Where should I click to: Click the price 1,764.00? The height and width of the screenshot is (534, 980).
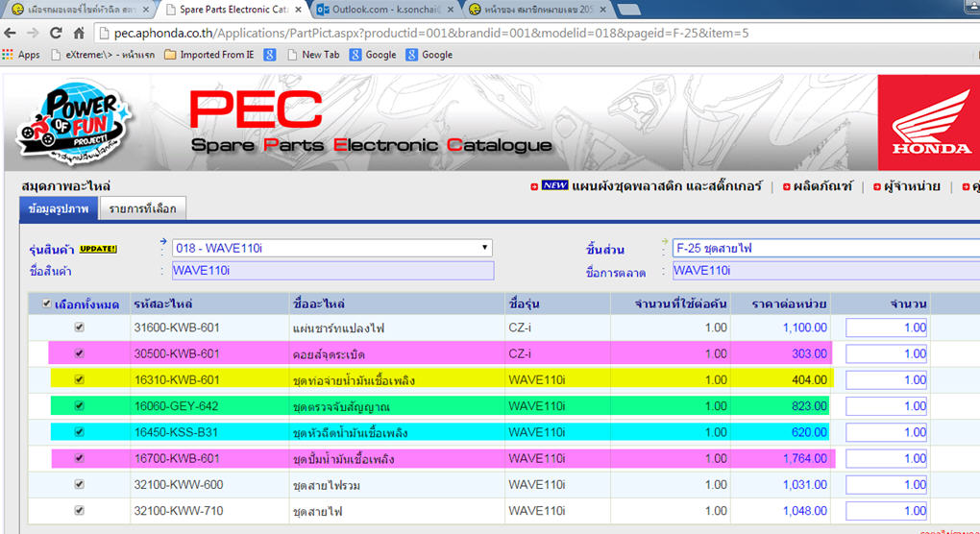click(804, 459)
